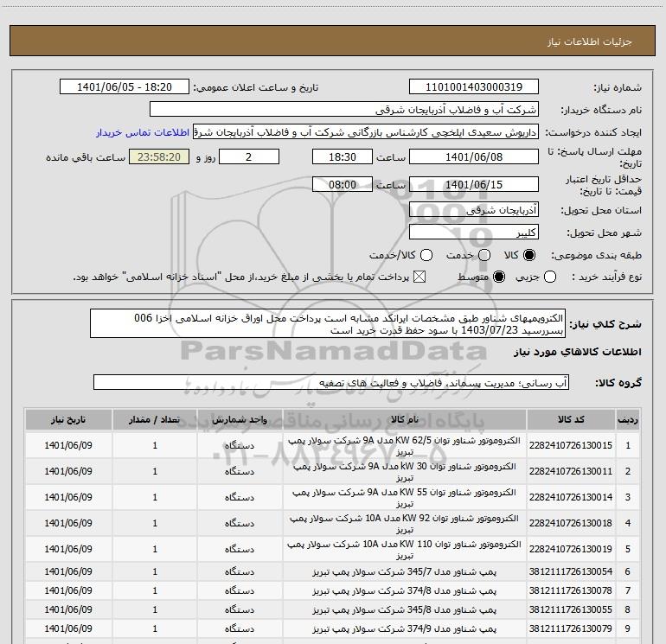666x644 pixels.
Task: Click the واحد شمارش column header
Action: pyautogui.click(x=240, y=420)
